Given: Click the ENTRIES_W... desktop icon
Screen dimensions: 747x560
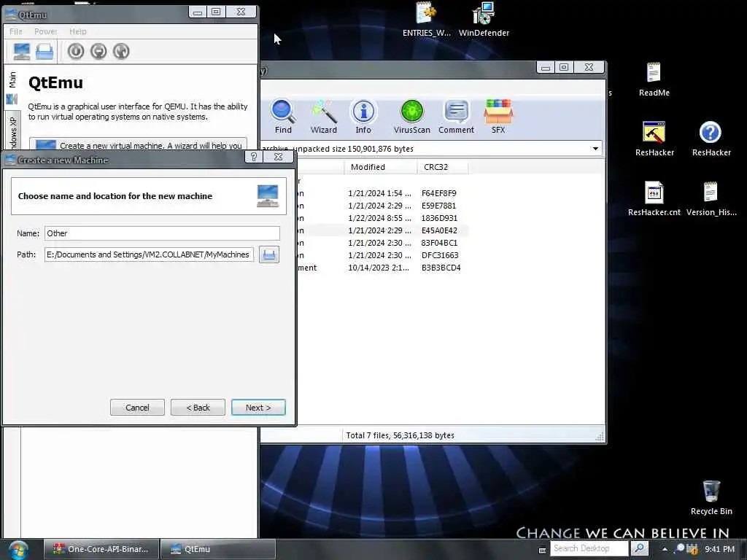Looking at the screenshot, I should point(426,20).
